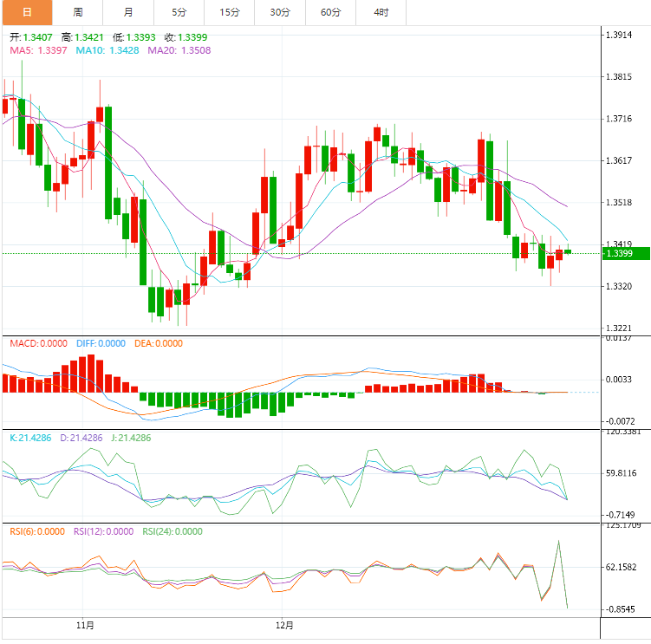Click the DEA value label
Image resolution: width=651 pixels, height=644 pixels.
159,343
